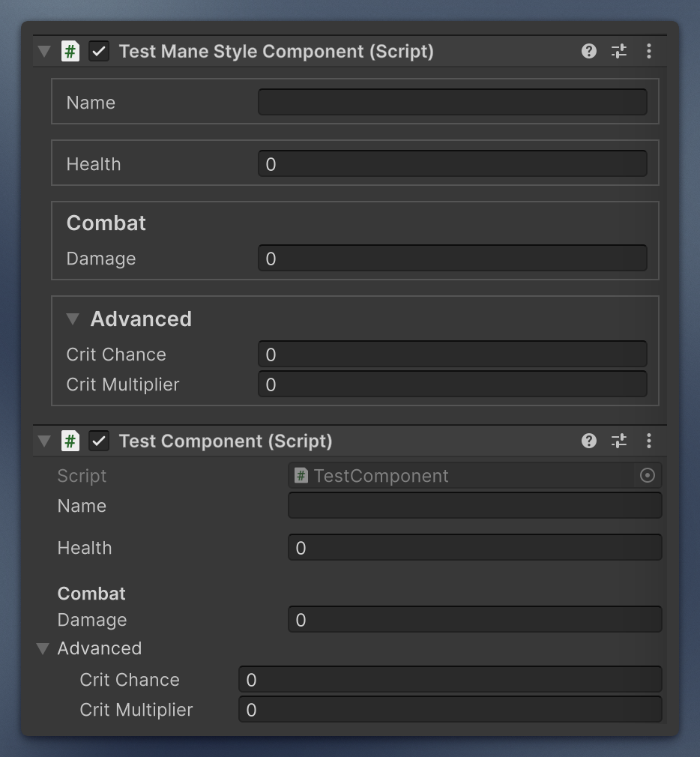Collapse the Test Mane Style Component foldout

tap(44, 51)
